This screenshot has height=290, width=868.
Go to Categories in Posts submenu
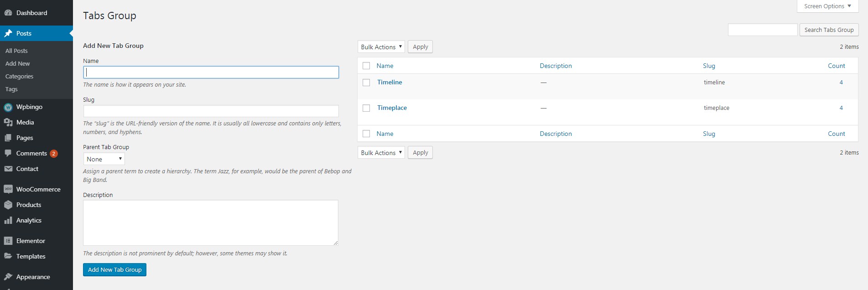coord(19,77)
